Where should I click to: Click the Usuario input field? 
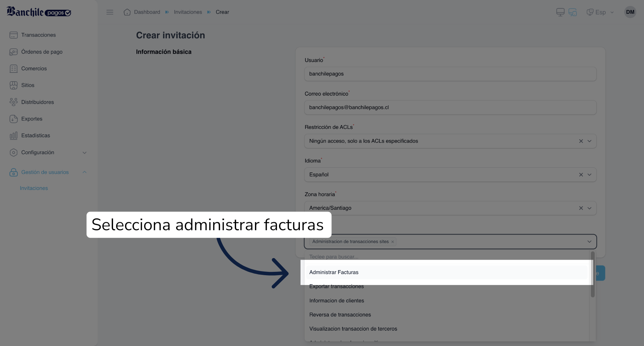tap(450, 74)
